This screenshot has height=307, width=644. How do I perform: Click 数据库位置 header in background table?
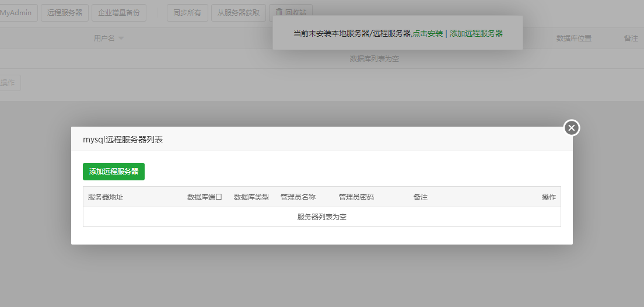[x=574, y=38]
